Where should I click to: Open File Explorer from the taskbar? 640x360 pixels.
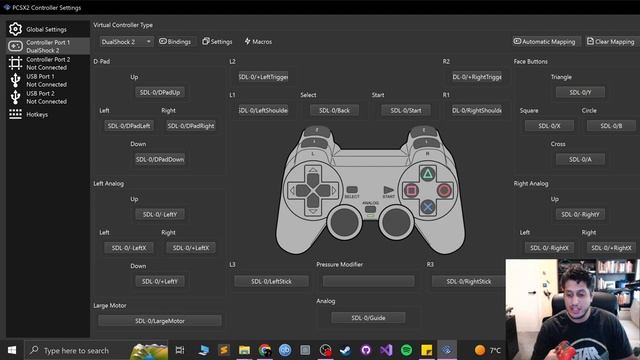pos(244,350)
